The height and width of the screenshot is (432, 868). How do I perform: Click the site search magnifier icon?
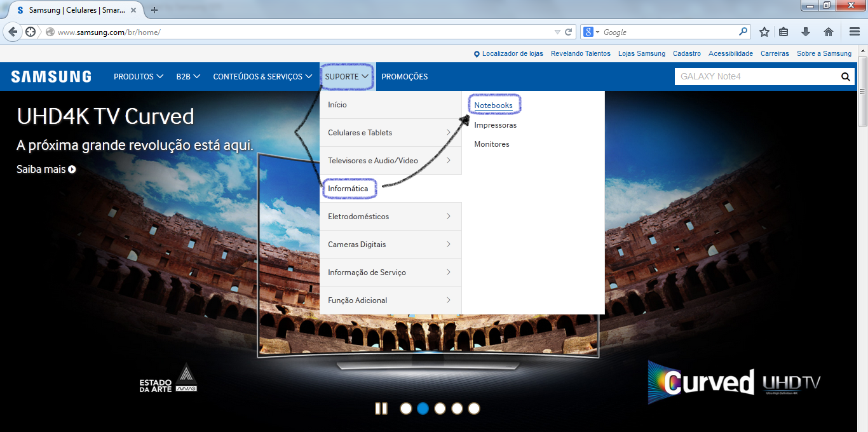pyautogui.click(x=845, y=76)
